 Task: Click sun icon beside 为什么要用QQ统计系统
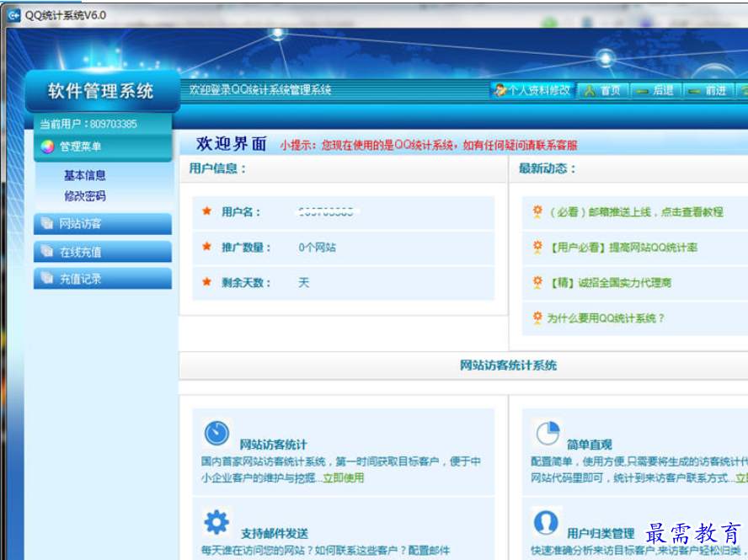[x=537, y=317]
